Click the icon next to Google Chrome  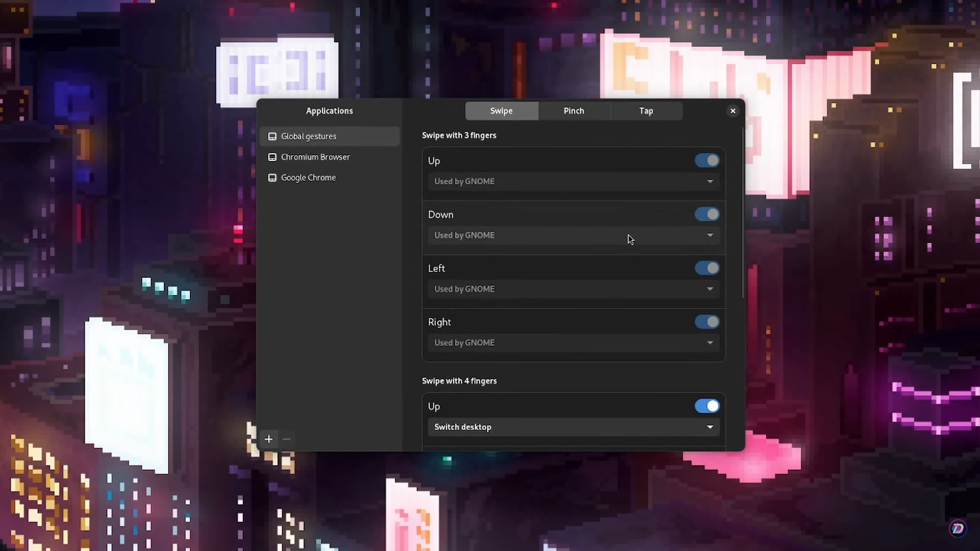[x=272, y=178]
